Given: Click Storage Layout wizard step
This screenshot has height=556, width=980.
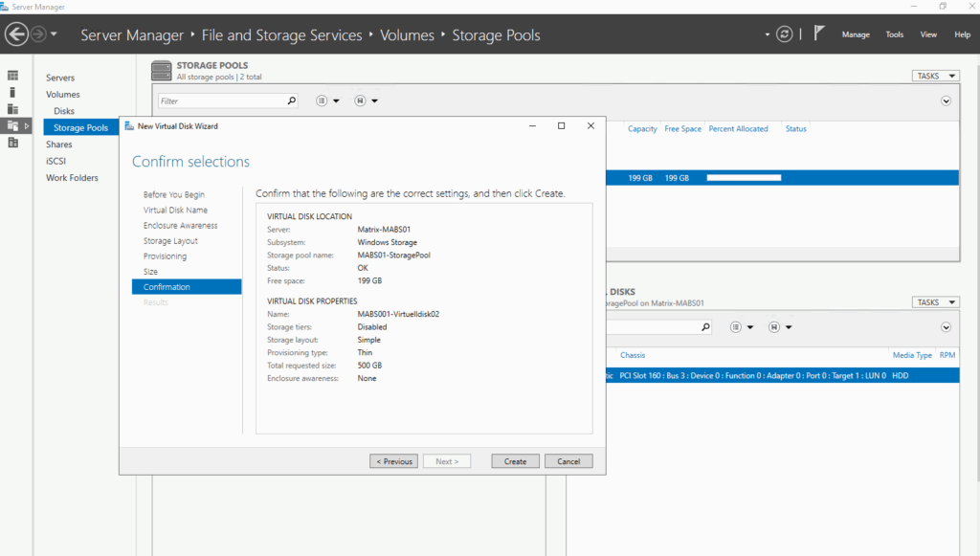Looking at the screenshot, I should (x=170, y=241).
